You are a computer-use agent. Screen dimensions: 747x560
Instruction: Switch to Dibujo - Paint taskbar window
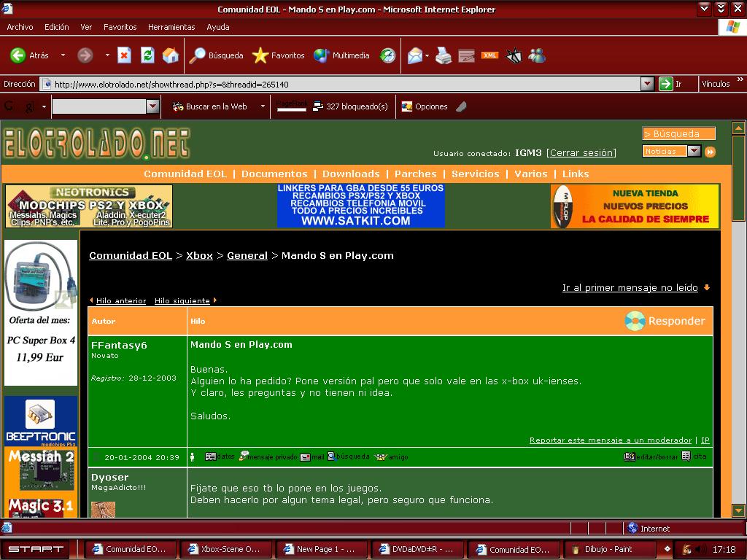pyautogui.click(x=610, y=549)
